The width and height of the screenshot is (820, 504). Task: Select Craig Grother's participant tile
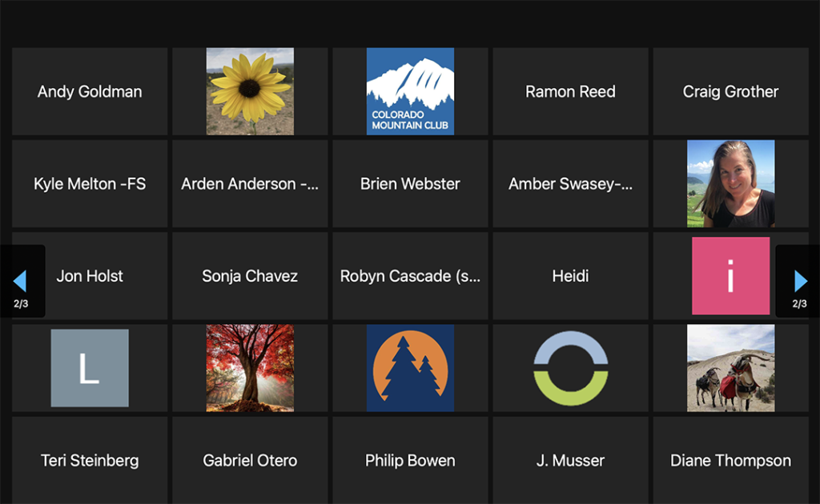pyautogui.click(x=730, y=91)
